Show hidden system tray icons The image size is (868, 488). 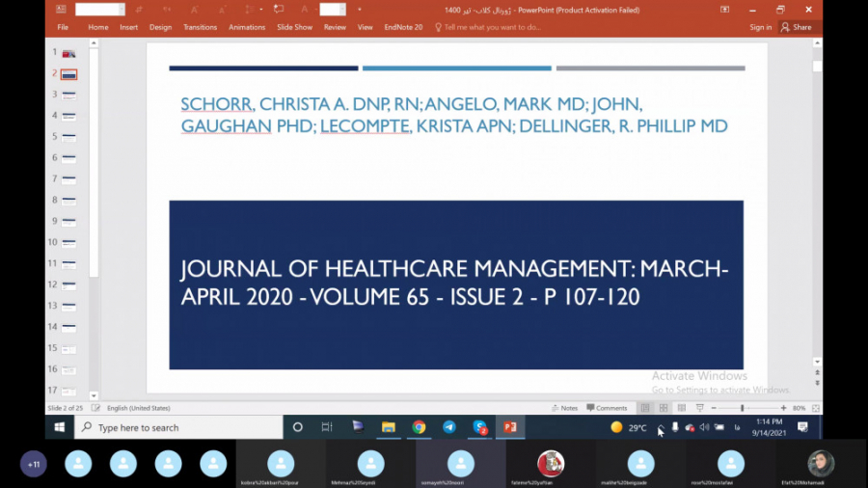pyautogui.click(x=660, y=427)
